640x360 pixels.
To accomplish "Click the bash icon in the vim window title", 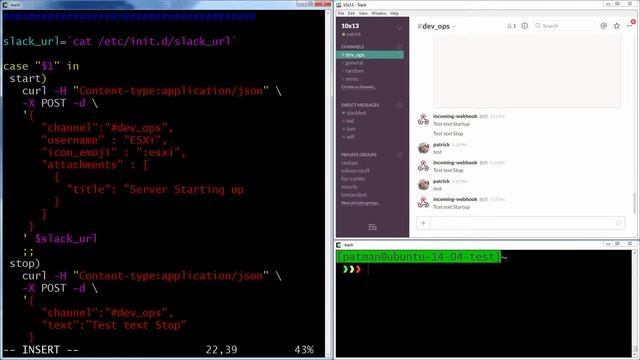I will (5, 4).
